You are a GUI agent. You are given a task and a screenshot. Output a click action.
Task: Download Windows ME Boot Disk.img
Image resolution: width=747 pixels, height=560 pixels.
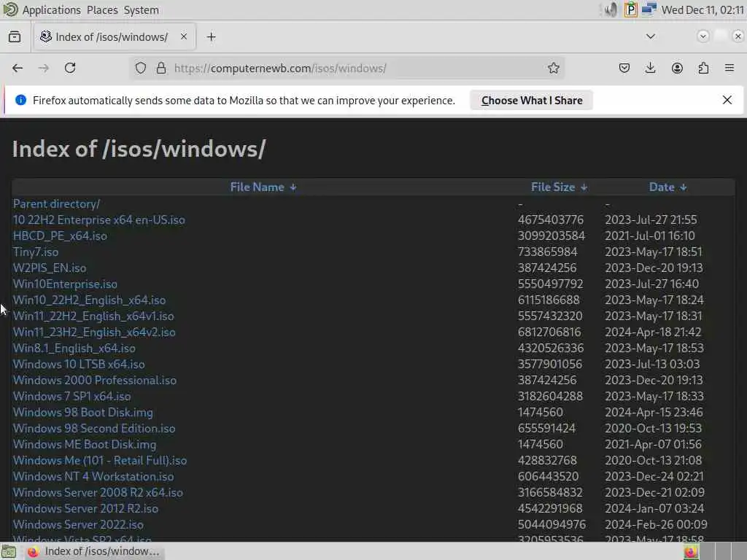coord(85,444)
